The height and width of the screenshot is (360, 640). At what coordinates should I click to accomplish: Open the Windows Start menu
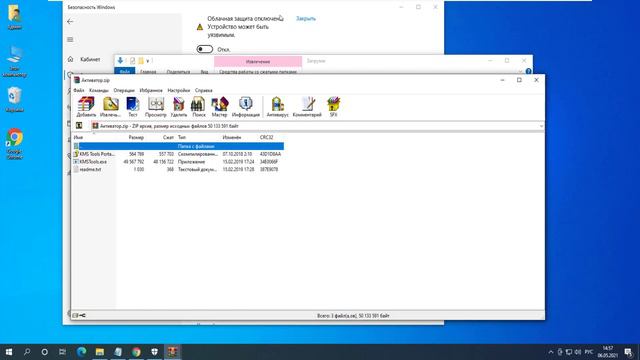pyautogui.click(x=9, y=352)
